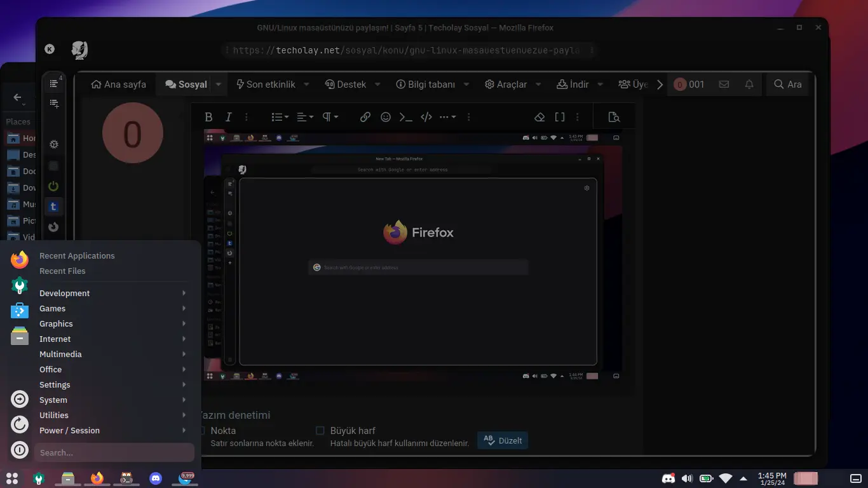Remove formatting with the eraser icon
868x488 pixels.
(x=539, y=117)
